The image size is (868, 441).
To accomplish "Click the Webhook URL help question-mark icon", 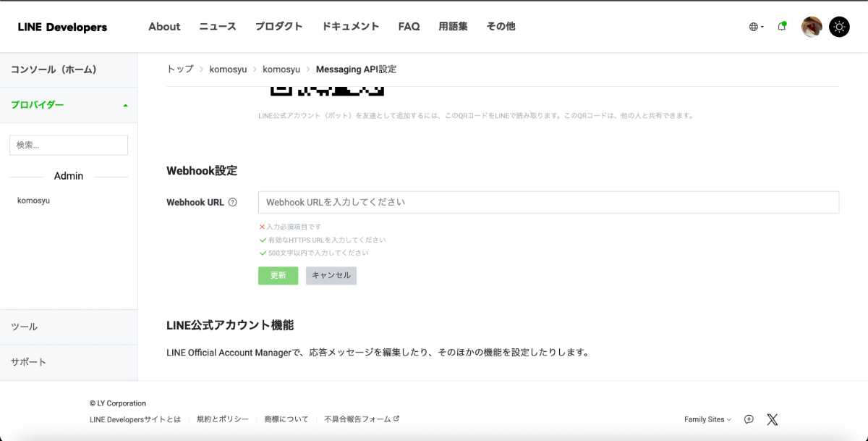I will coord(232,203).
